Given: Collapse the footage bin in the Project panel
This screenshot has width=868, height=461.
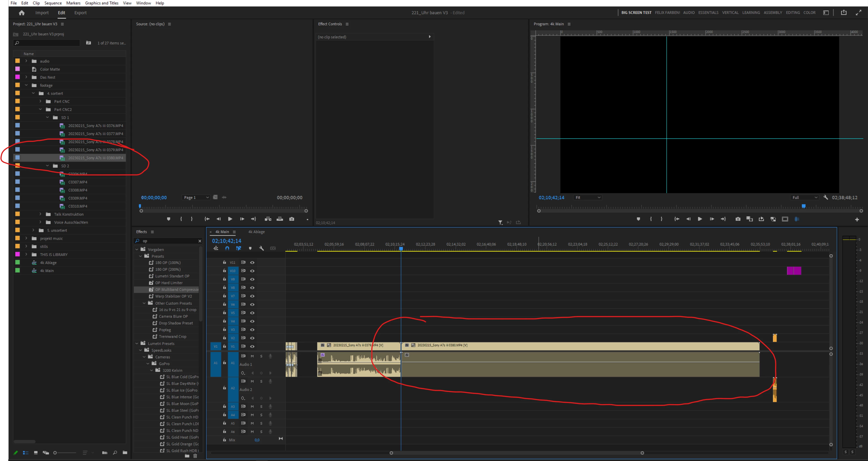Looking at the screenshot, I should [x=26, y=85].
